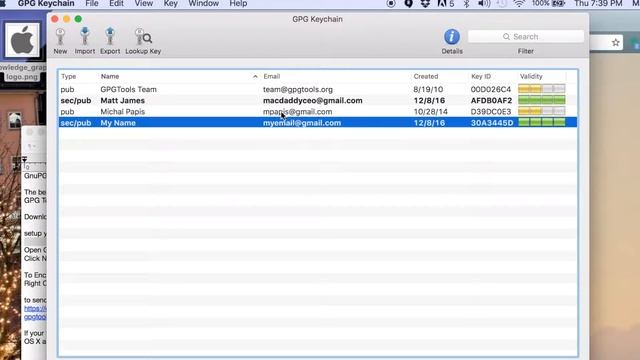This screenshot has width=640, height=360.
Task: Click the pub type of Michal Papis
Action: click(x=67, y=111)
